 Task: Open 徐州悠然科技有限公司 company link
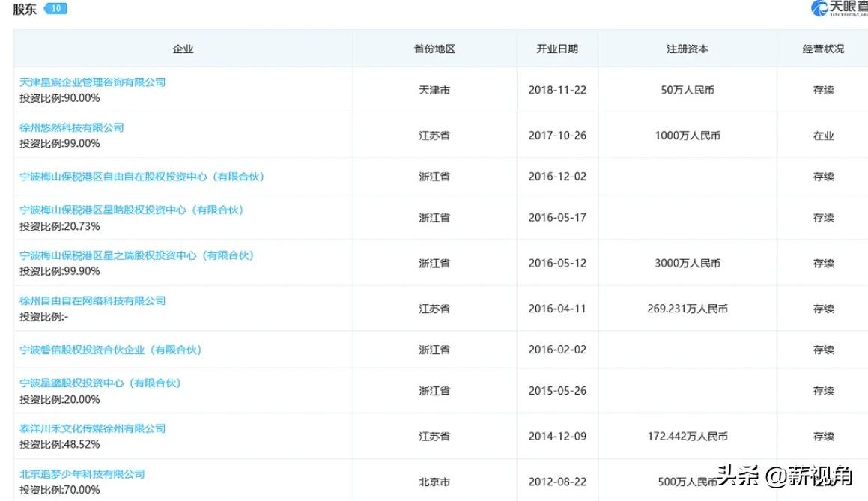pos(71,128)
